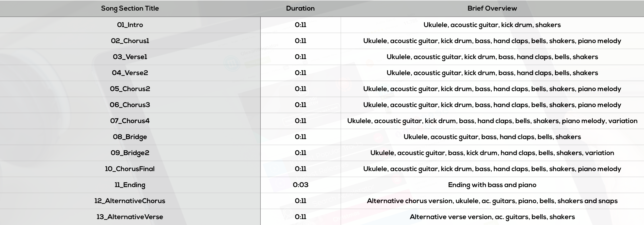Select the 'Ending with bass and piano' overview
The height and width of the screenshot is (225, 644).
(x=492, y=185)
